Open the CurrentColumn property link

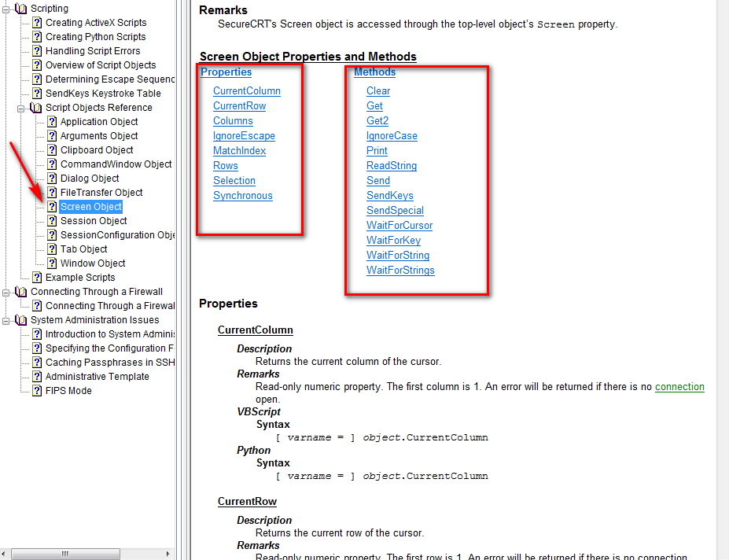[x=246, y=90]
